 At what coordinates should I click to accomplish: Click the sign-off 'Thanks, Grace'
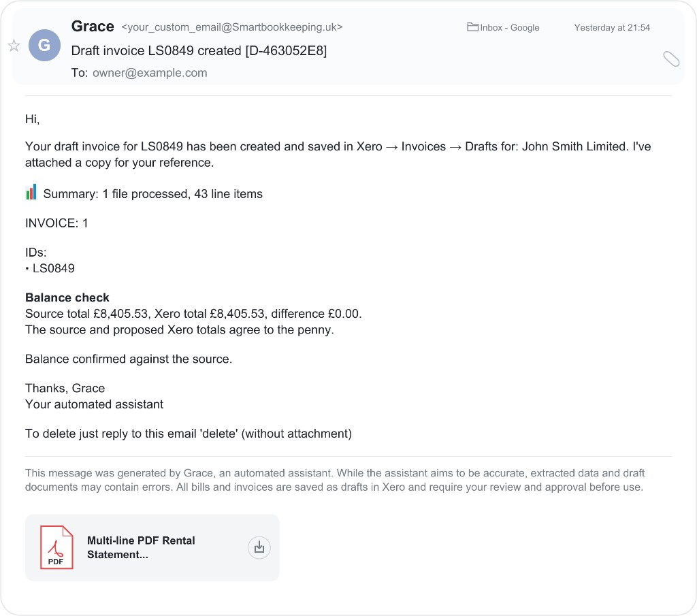pos(65,389)
